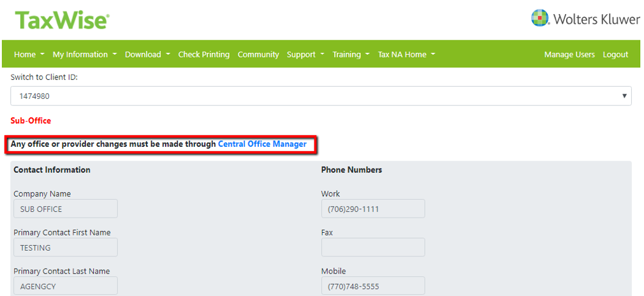This screenshot has width=644, height=296.
Task: Expand the Download menu
Action: tap(147, 54)
